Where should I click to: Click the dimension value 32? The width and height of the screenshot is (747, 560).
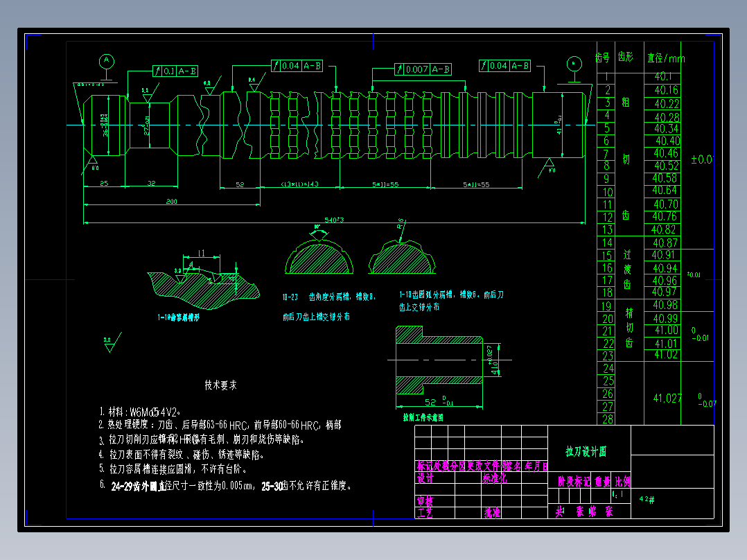pos(151,183)
